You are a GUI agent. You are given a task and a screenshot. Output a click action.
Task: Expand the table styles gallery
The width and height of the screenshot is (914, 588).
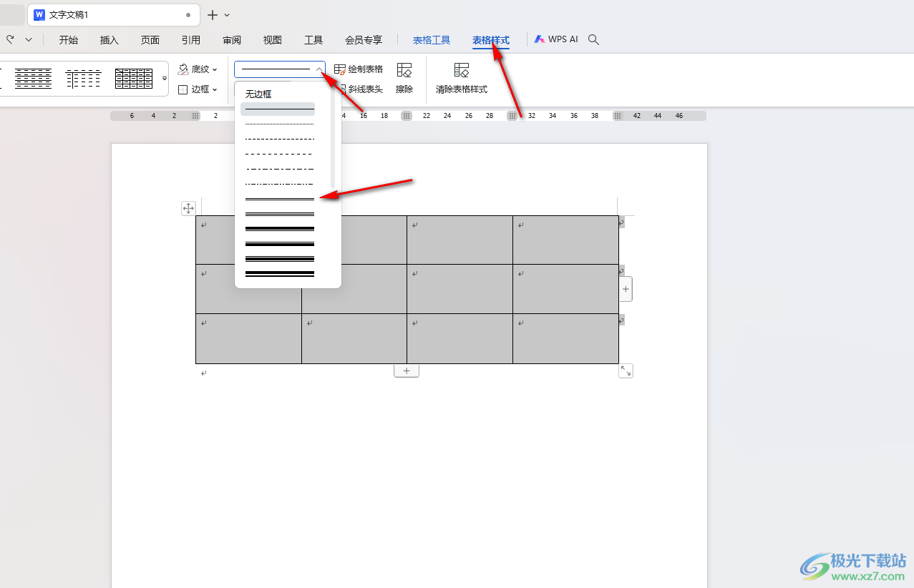(x=164, y=79)
